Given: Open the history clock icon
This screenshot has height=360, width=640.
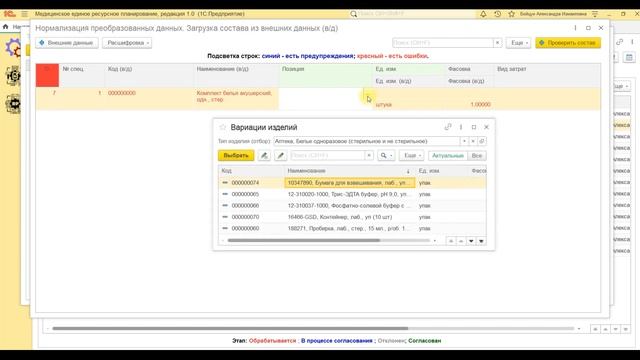Looking at the screenshot, I should pyautogui.click(x=497, y=14).
